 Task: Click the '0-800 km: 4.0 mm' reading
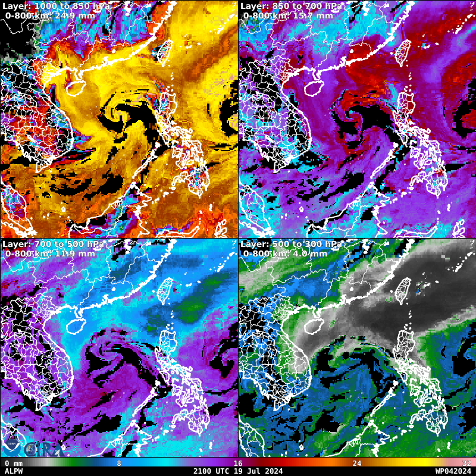[285, 253]
